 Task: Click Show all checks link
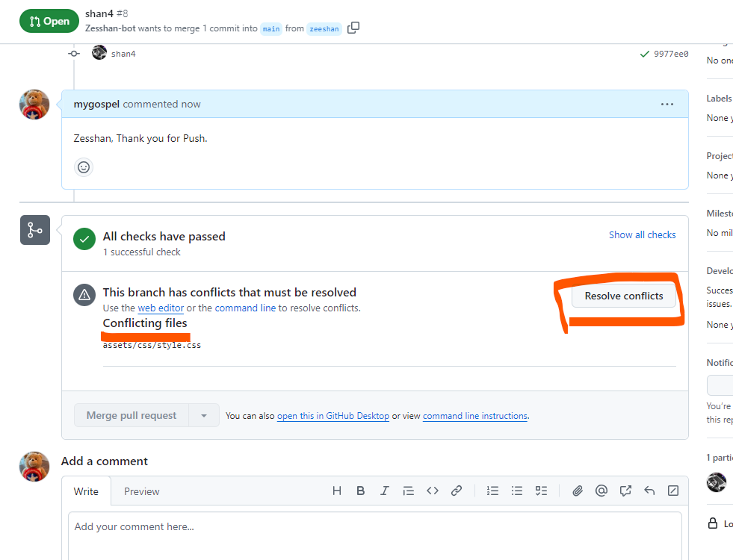tap(643, 235)
